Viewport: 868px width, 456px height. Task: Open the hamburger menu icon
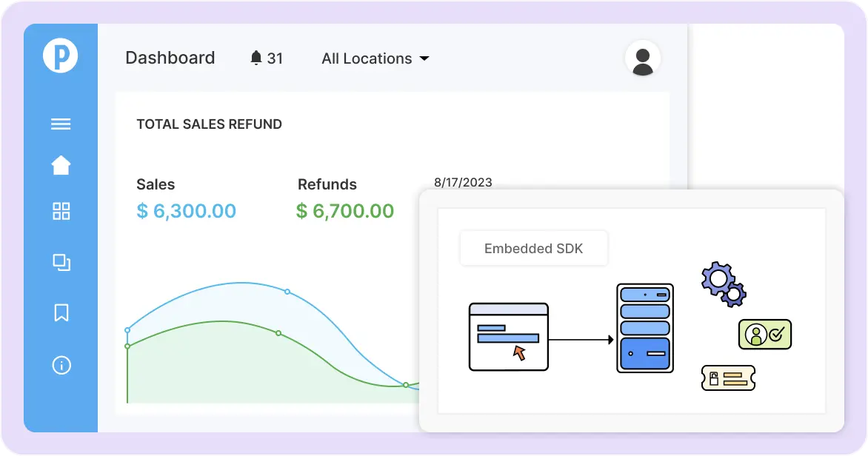60,124
